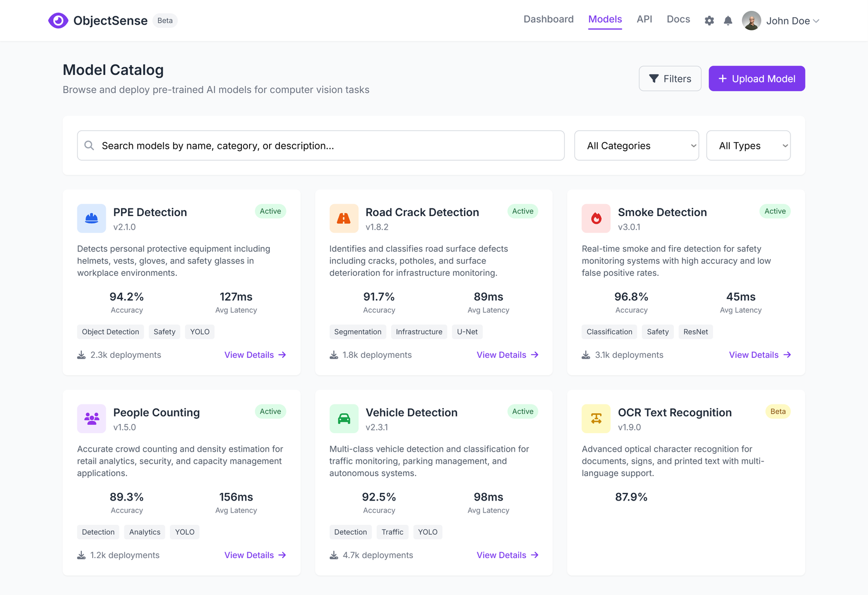
Task: Select the People Counting crowd icon
Action: click(91, 418)
